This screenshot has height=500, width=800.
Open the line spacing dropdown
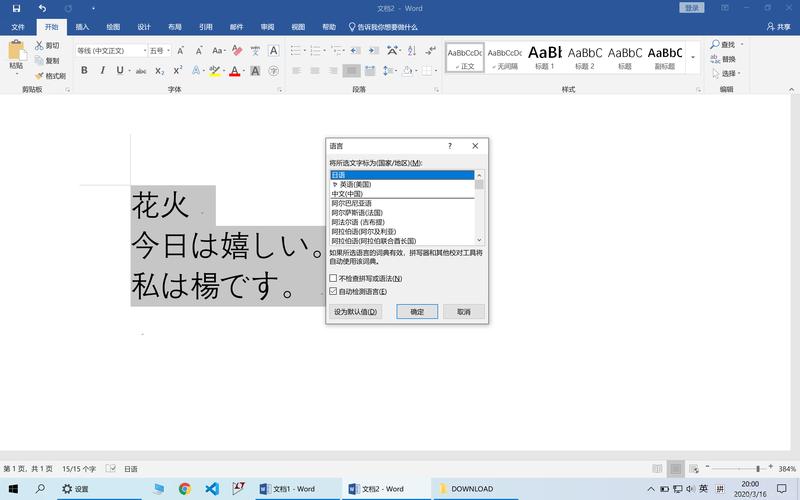coord(390,71)
